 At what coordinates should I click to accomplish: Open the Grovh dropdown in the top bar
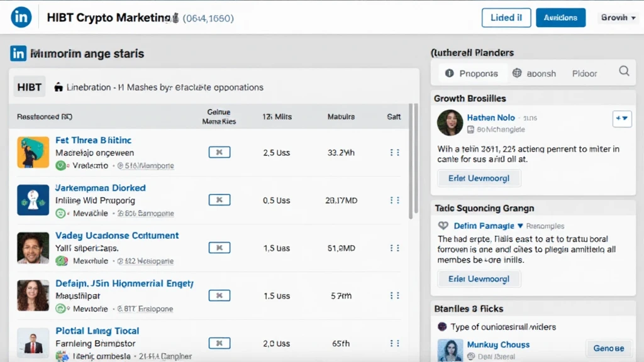pyautogui.click(x=617, y=17)
